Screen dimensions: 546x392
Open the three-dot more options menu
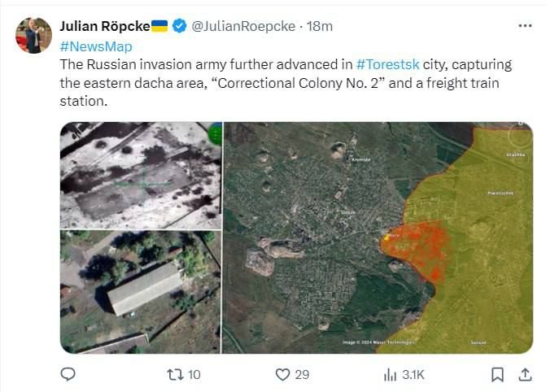(525, 26)
